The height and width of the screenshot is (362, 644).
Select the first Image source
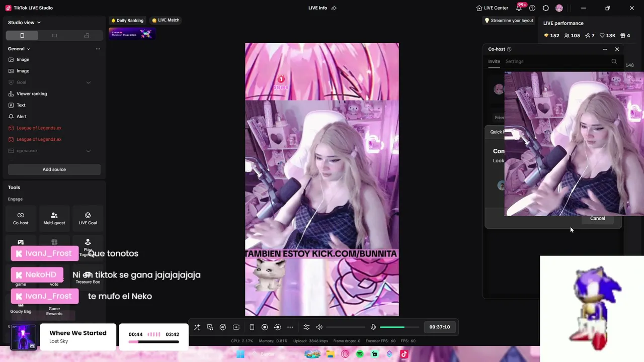[54, 60]
